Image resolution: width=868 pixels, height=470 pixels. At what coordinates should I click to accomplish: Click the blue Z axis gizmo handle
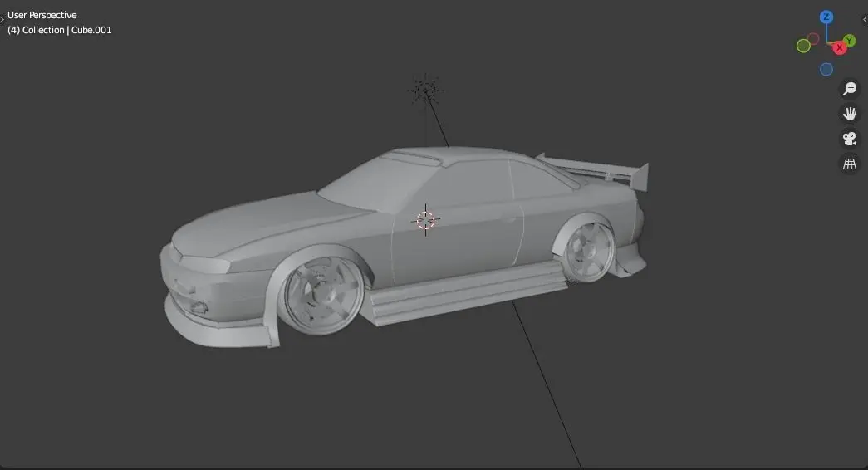pos(826,17)
